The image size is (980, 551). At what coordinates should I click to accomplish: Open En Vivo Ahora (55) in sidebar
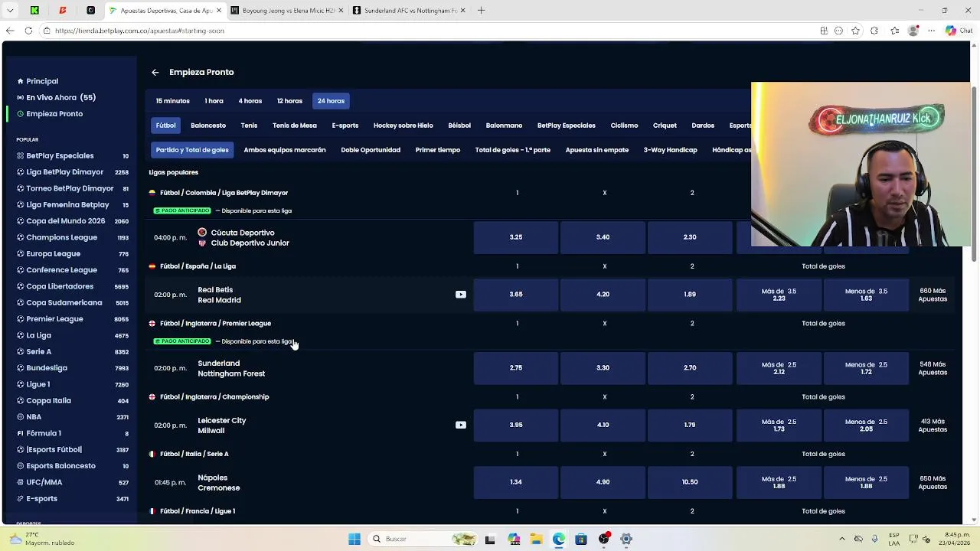tap(60, 98)
